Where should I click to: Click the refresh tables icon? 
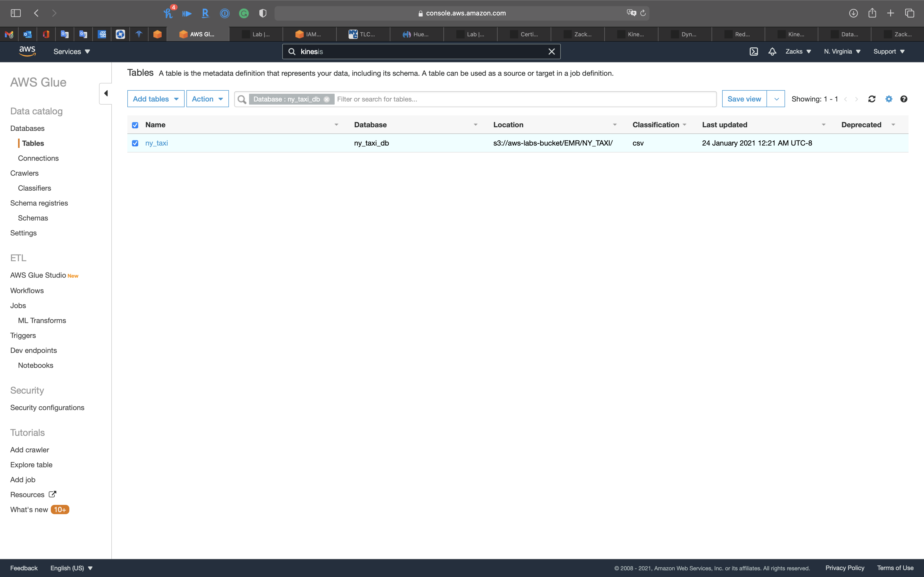coord(872,99)
